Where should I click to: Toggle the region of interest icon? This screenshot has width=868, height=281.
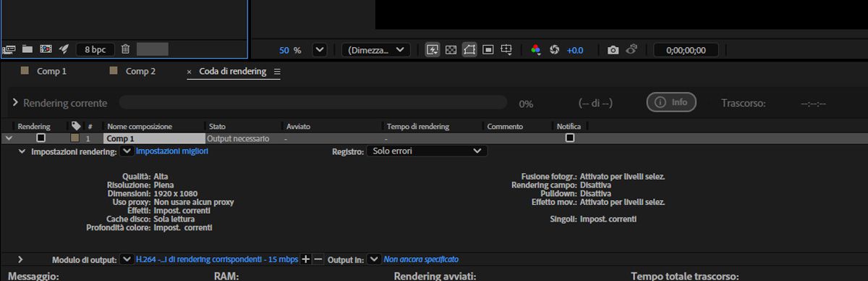pyautogui.click(x=488, y=50)
